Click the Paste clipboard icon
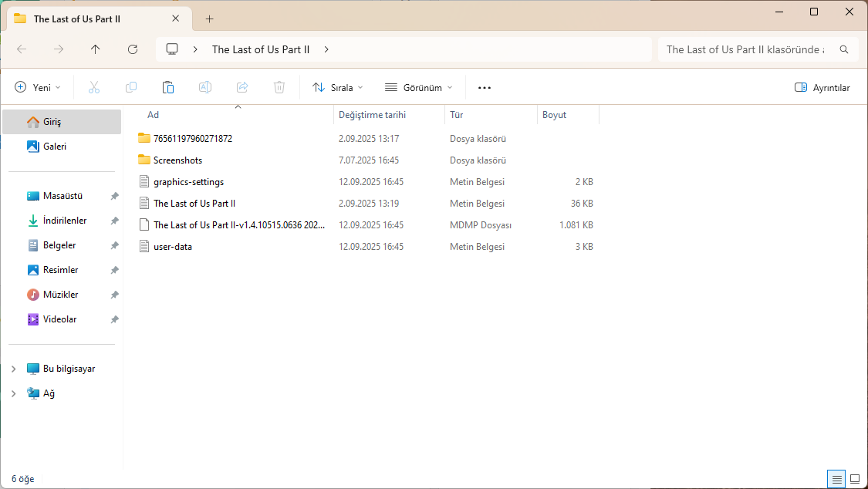This screenshot has width=868, height=489. pyautogui.click(x=168, y=87)
